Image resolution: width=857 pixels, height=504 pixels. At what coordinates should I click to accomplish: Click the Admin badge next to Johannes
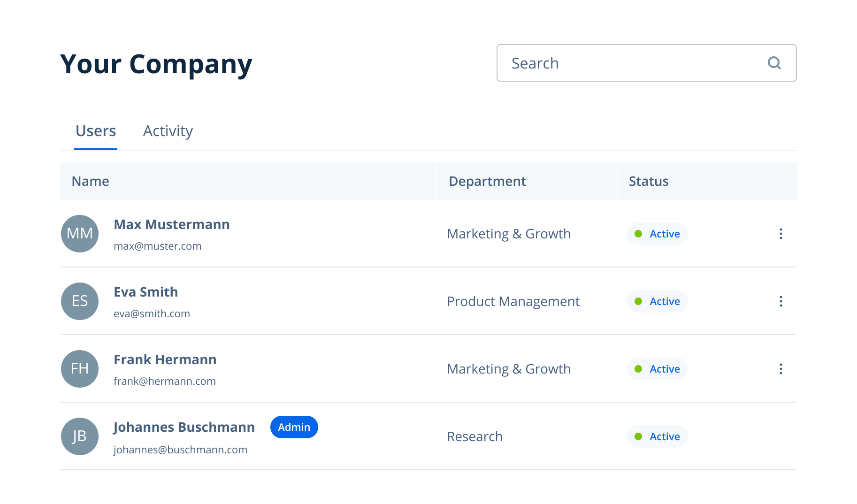coord(294,427)
